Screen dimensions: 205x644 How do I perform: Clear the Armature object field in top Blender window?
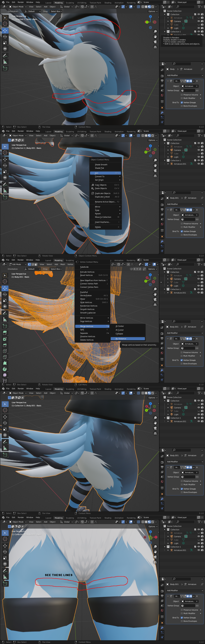click(x=197, y=86)
